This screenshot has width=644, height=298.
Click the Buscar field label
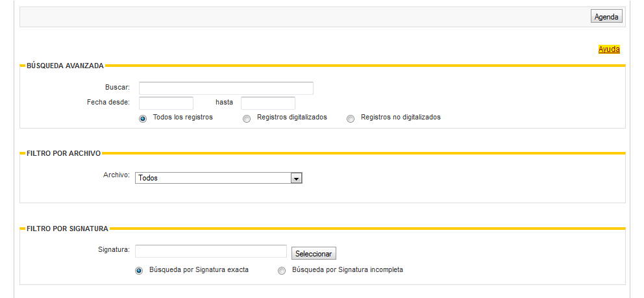[118, 87]
